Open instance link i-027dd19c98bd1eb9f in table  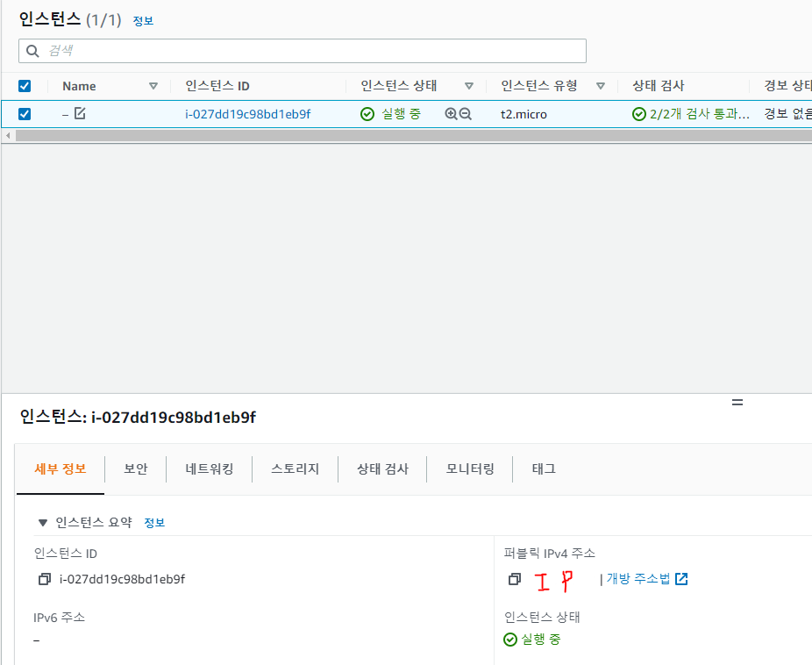point(248,114)
